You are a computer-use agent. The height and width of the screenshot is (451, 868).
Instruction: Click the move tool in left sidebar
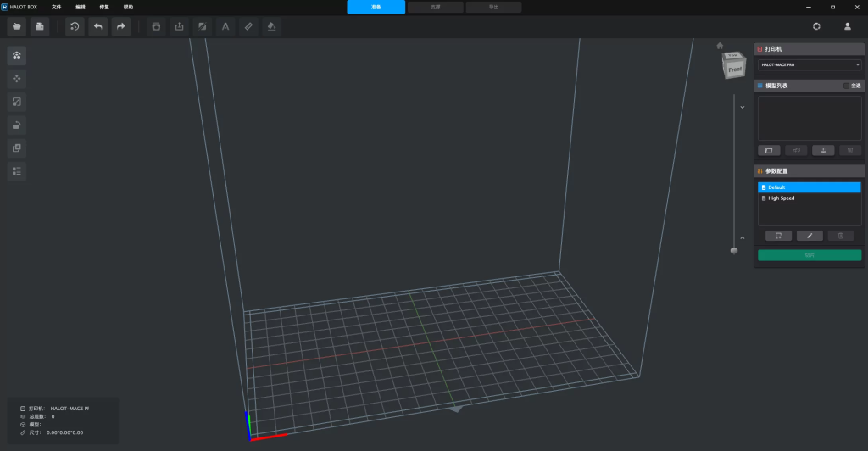(17, 79)
